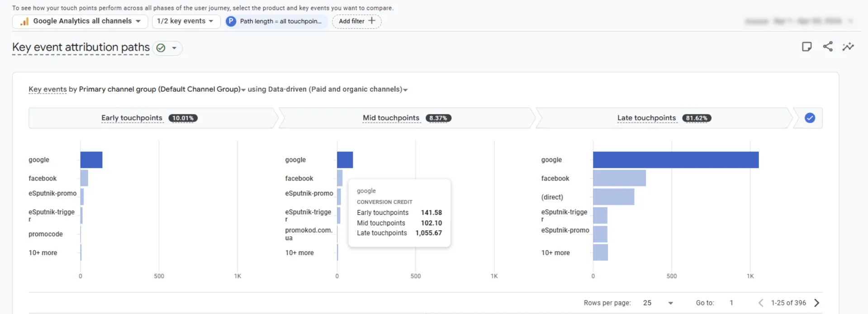The height and width of the screenshot is (314, 868).
Task: Click the Early touchpoints 141.58 value in tooltip
Action: 431,212
